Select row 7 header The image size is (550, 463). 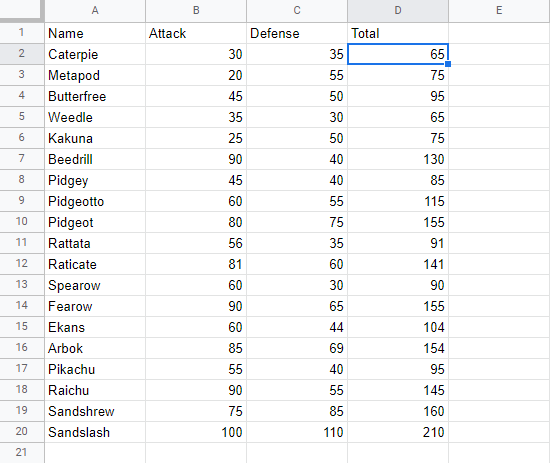point(22,159)
